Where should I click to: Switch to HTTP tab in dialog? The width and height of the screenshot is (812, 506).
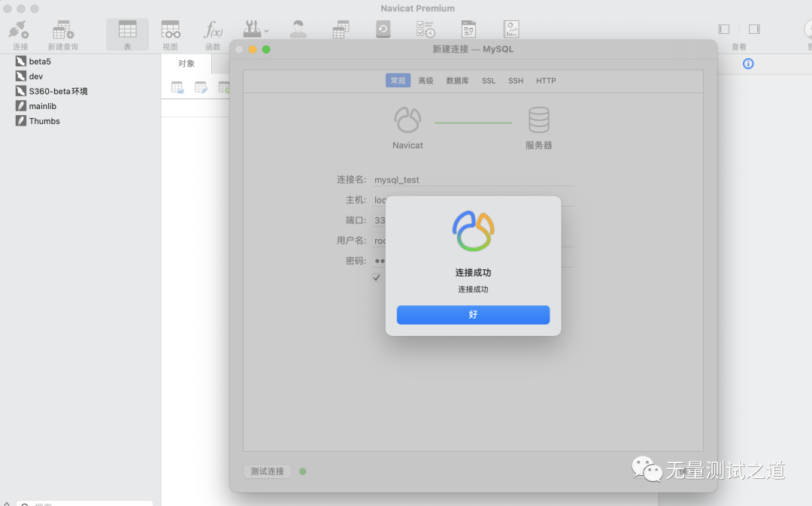coord(546,80)
